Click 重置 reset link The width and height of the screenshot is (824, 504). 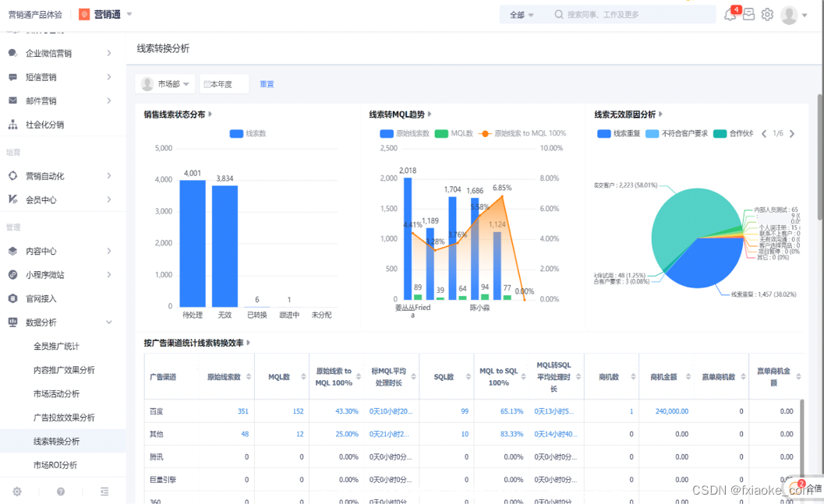(x=267, y=84)
